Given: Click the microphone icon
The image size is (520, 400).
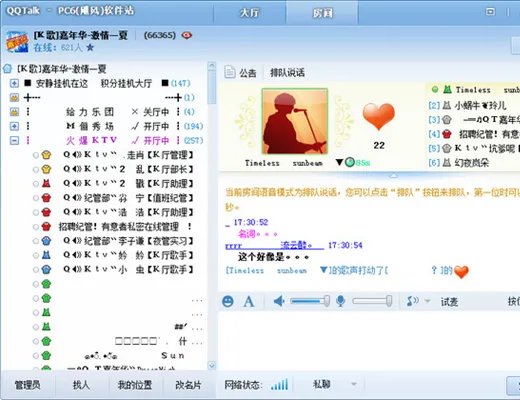Looking at the screenshot, I should [x=340, y=301].
